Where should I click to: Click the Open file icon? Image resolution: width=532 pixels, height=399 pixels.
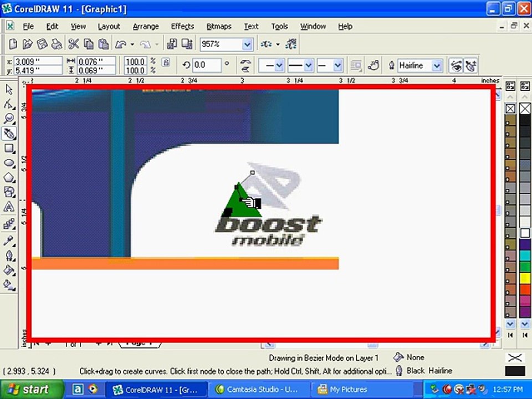[x=27, y=44]
